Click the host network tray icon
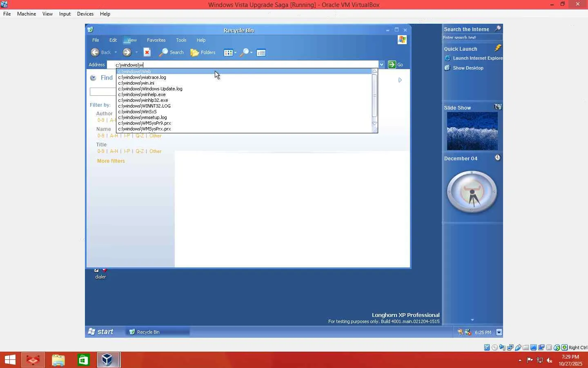Image resolution: width=588 pixels, height=368 pixels. 539,360
